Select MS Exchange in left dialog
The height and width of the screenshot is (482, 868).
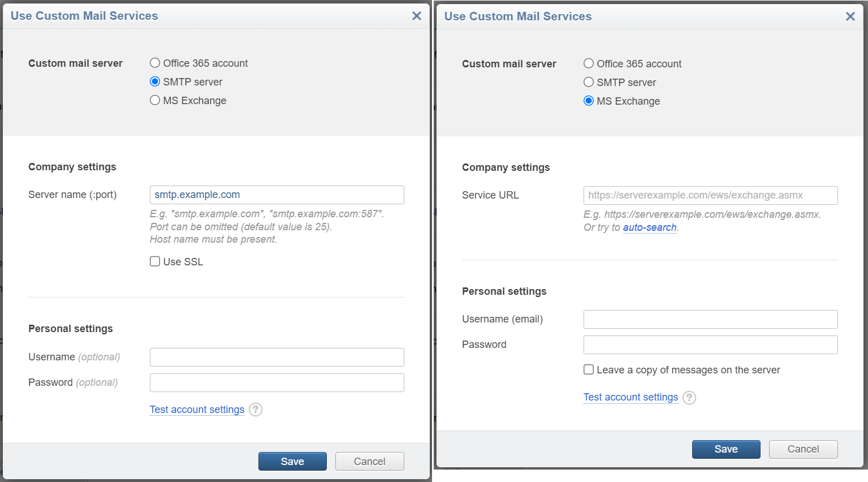pyautogui.click(x=155, y=100)
